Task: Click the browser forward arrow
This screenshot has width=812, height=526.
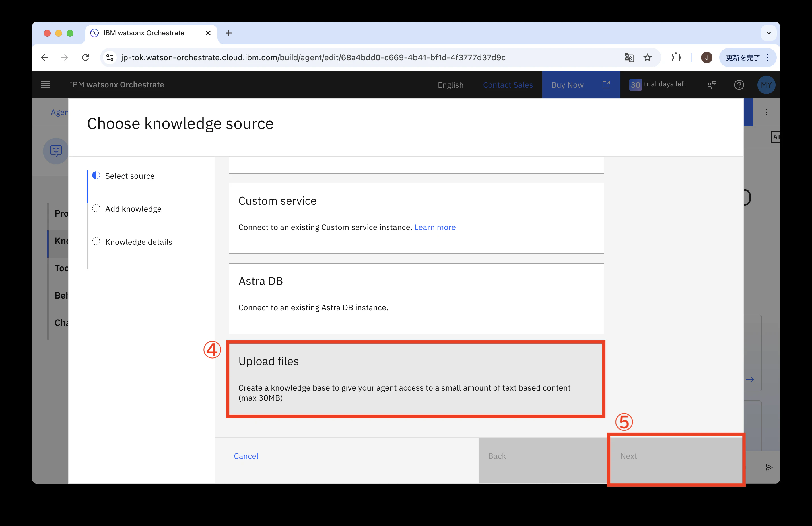Action: (x=65, y=57)
